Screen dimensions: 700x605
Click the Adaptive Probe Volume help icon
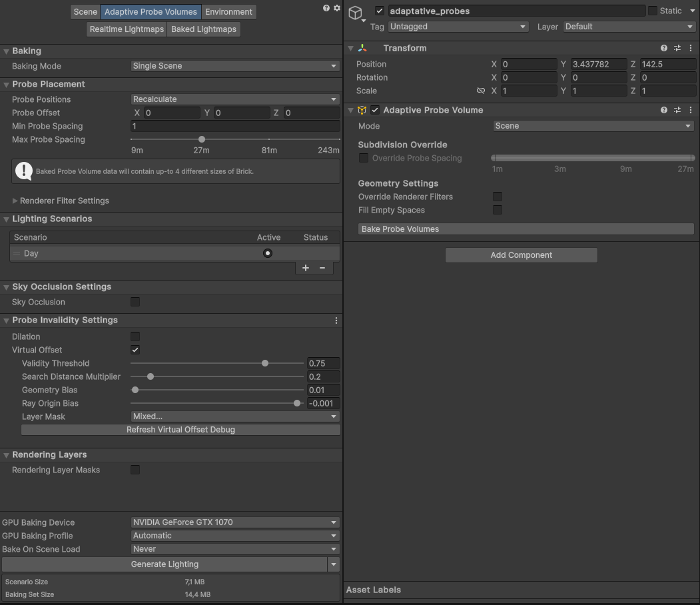pyautogui.click(x=663, y=110)
